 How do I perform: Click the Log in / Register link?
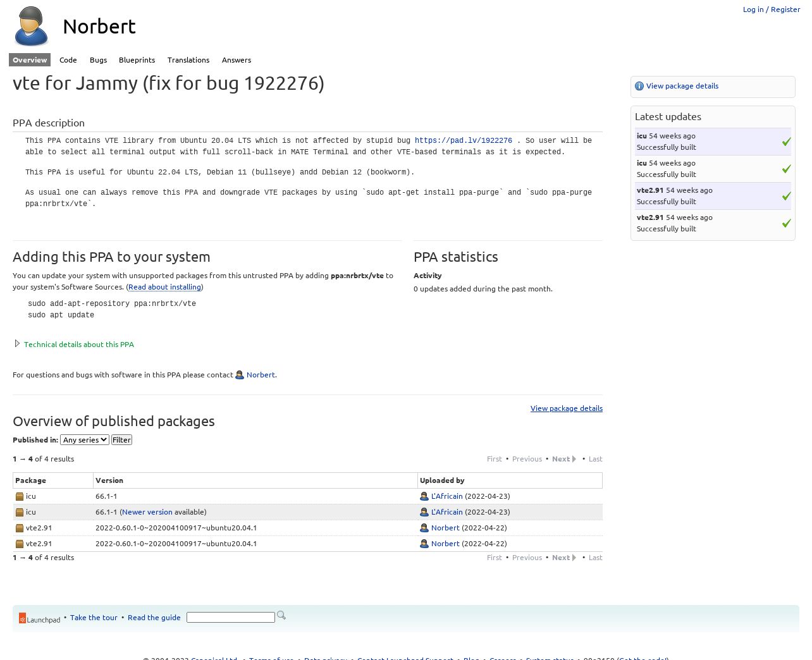pos(772,9)
